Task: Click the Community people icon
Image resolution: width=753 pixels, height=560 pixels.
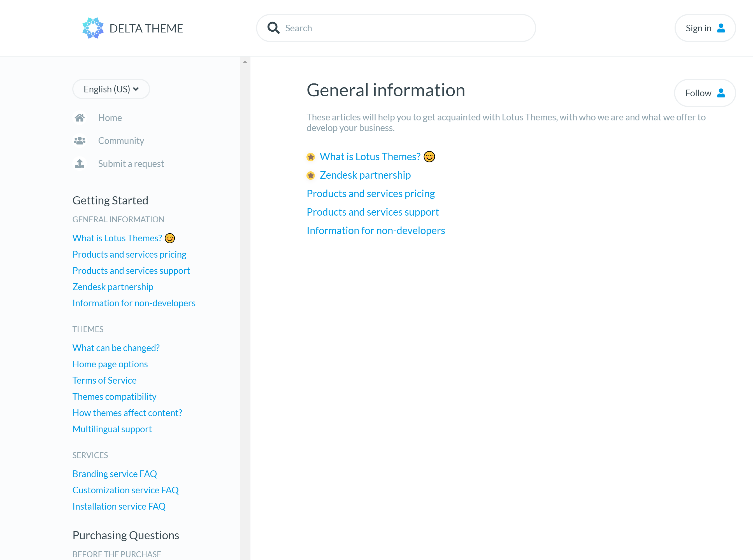Action: [x=80, y=140]
